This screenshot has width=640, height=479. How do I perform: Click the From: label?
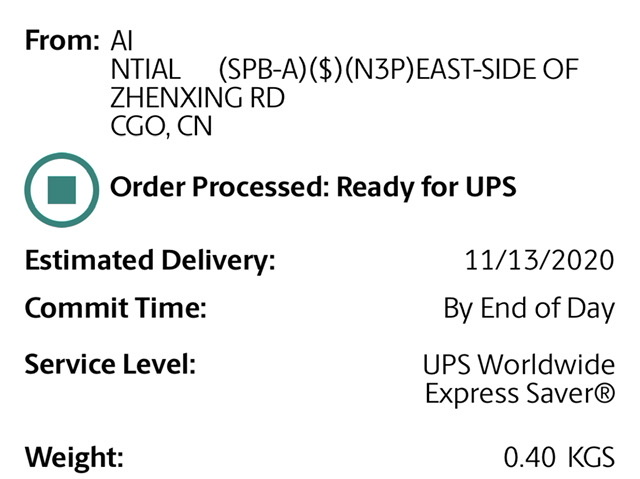(62, 42)
